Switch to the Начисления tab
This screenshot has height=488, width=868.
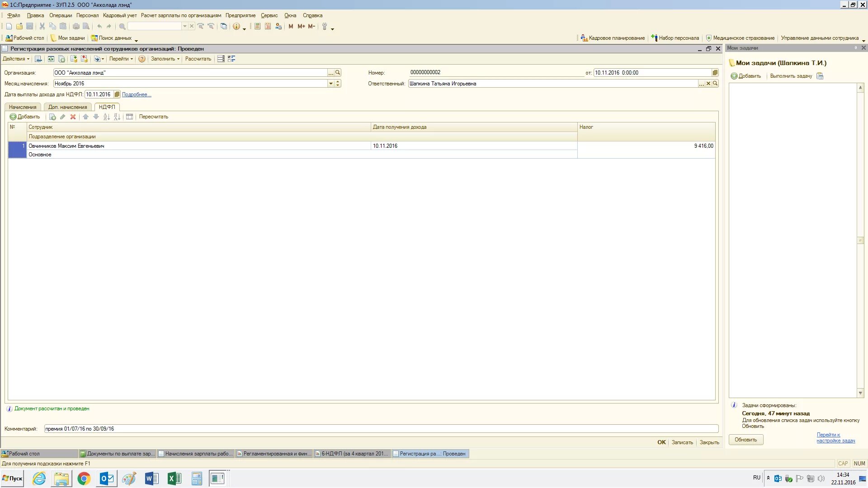coord(23,107)
